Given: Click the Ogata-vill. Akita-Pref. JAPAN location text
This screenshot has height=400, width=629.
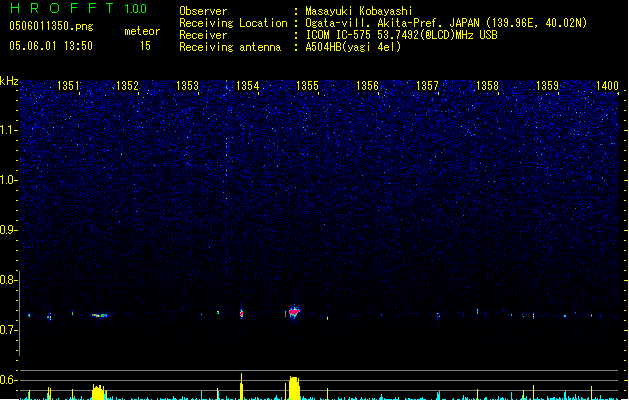Looking at the screenshot, I should point(446,23).
